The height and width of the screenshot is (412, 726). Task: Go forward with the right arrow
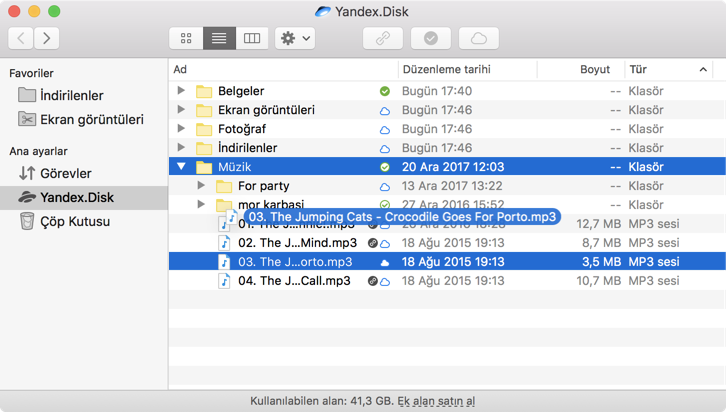pos(45,38)
